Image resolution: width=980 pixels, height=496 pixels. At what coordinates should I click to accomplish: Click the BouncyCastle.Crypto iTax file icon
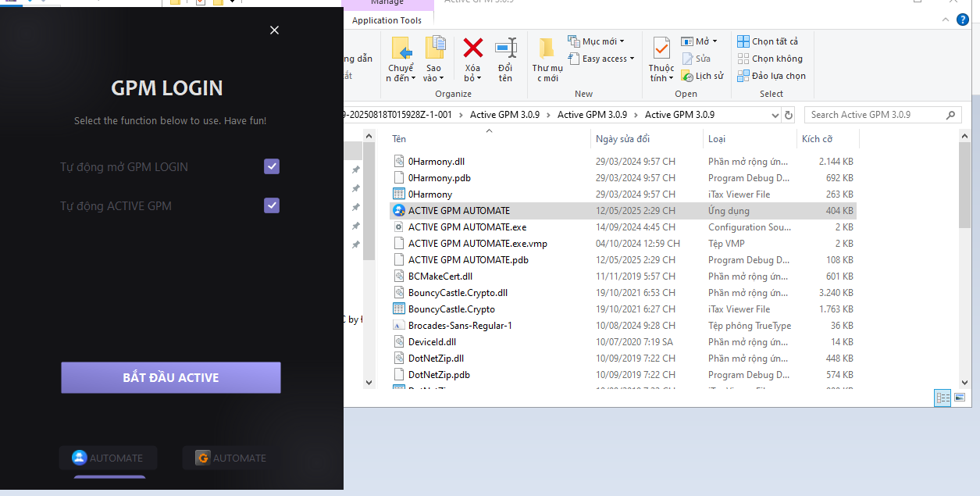(398, 309)
